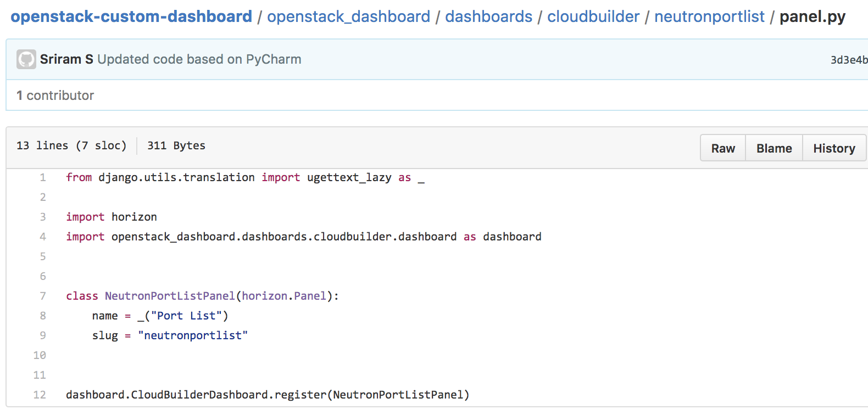Open openstack-custom-dashboard repository link

131,16
